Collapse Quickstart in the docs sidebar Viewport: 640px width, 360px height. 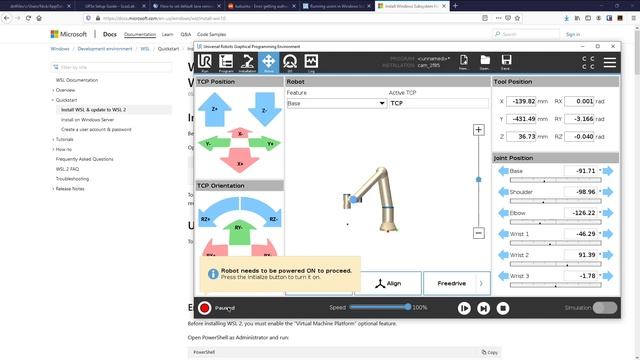[53, 100]
